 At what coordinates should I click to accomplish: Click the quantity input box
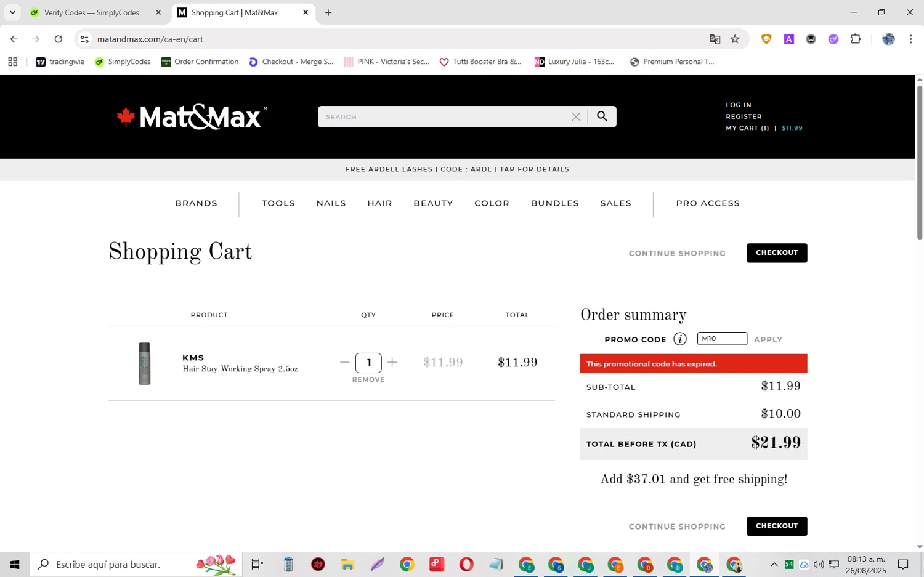click(x=368, y=363)
